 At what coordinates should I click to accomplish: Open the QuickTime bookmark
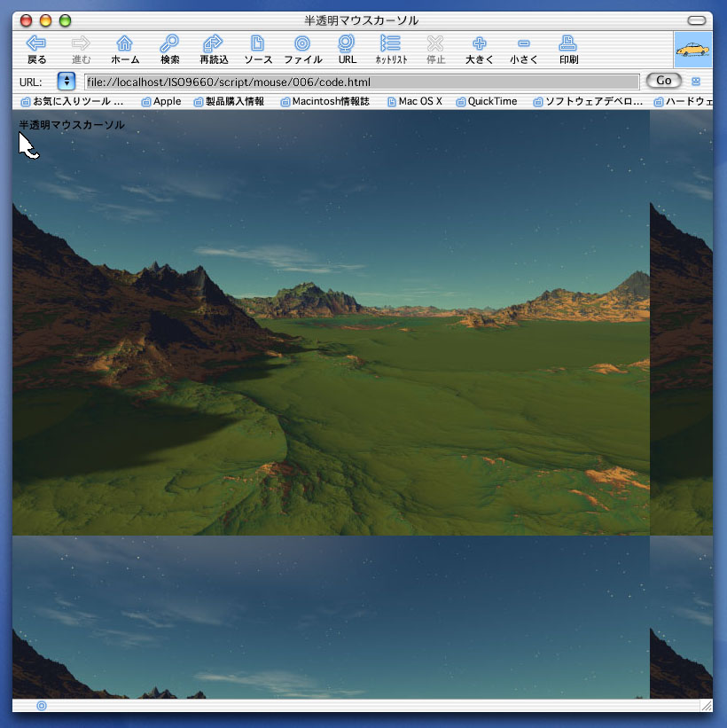(487, 101)
